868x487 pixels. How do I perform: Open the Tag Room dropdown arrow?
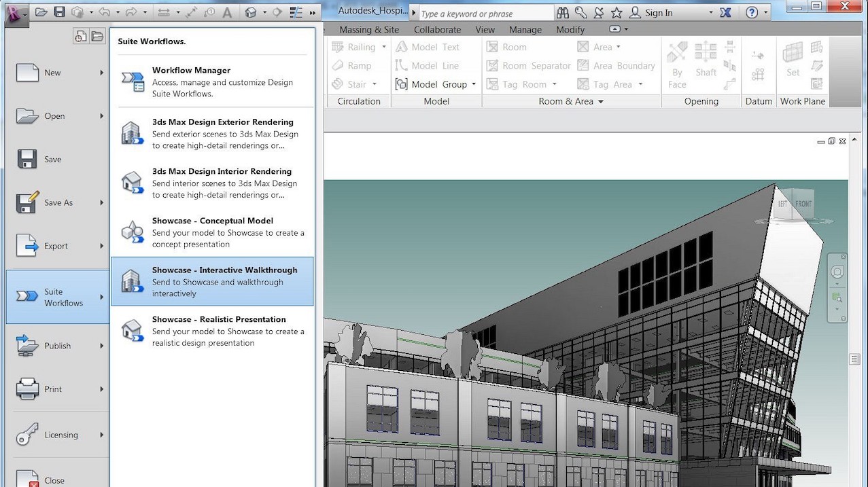(555, 84)
